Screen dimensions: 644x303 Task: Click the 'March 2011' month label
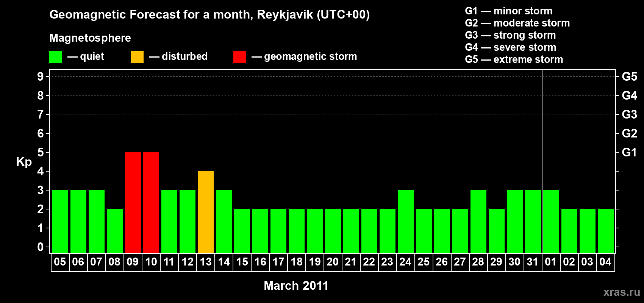coord(296,286)
